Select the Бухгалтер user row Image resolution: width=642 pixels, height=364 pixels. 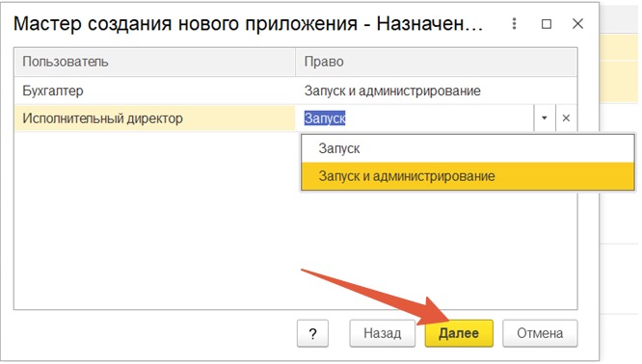click(296, 91)
